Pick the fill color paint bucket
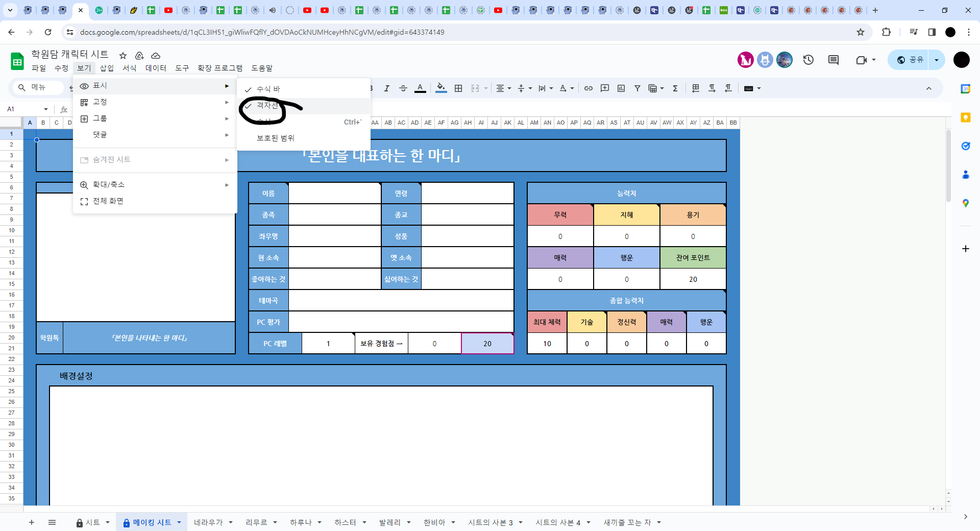The width and height of the screenshot is (980, 531). (x=441, y=88)
